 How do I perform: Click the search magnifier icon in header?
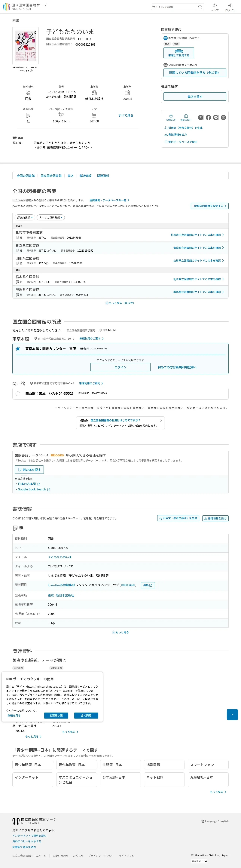[200, 7]
